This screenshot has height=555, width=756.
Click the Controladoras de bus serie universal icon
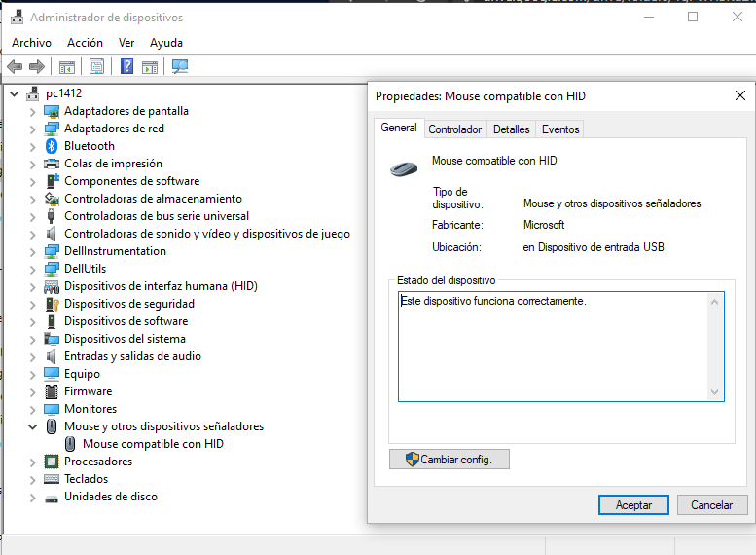(x=52, y=216)
